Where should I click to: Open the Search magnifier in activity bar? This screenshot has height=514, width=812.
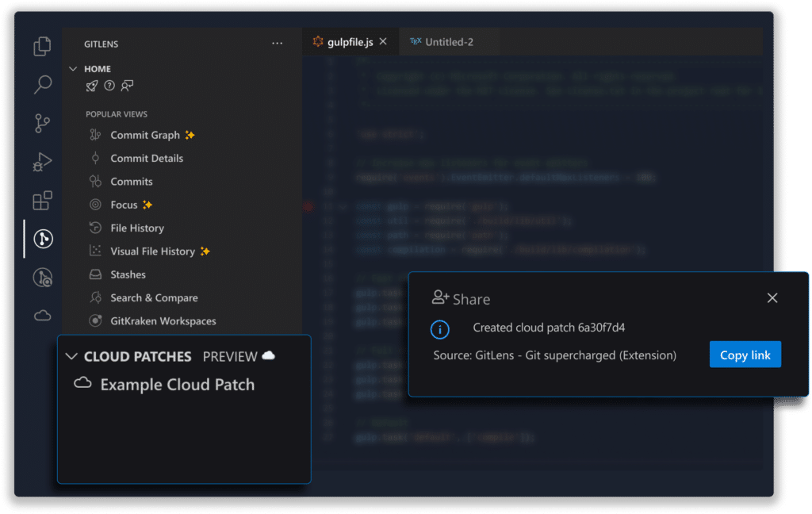pos(43,84)
